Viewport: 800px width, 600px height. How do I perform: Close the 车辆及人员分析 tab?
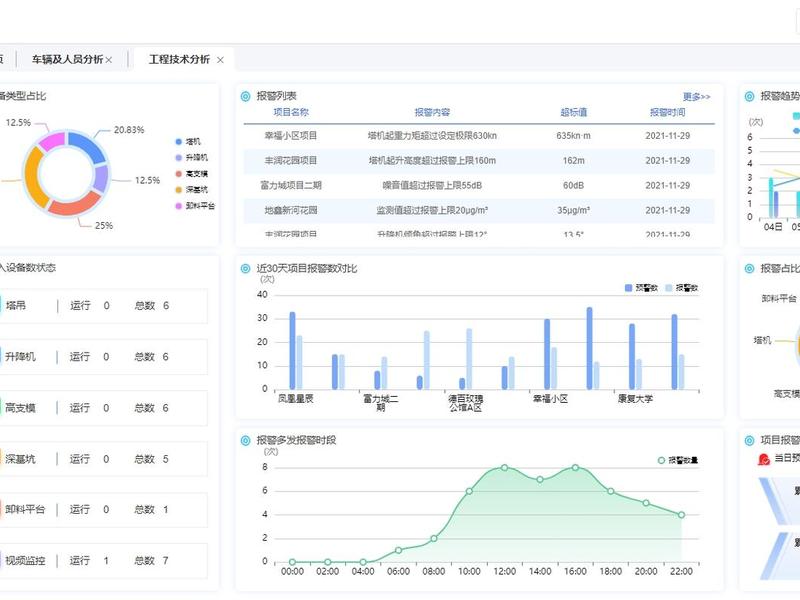coord(109,60)
